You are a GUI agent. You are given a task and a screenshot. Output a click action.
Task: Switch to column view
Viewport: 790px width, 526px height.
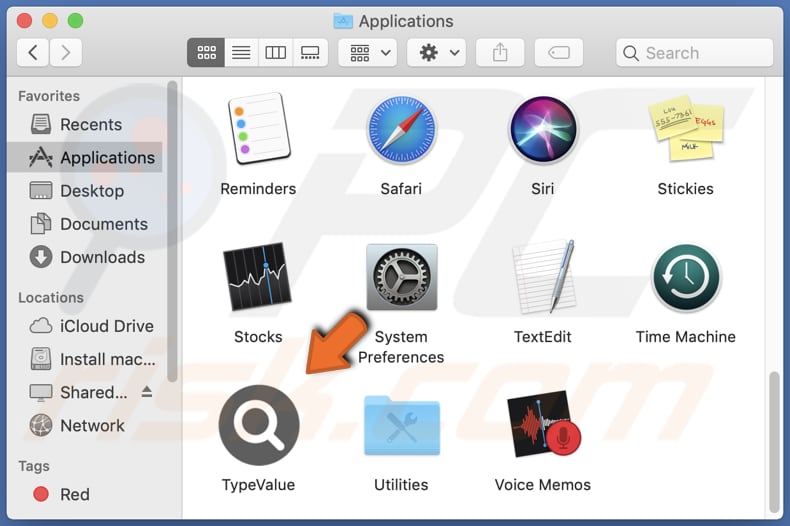(276, 52)
